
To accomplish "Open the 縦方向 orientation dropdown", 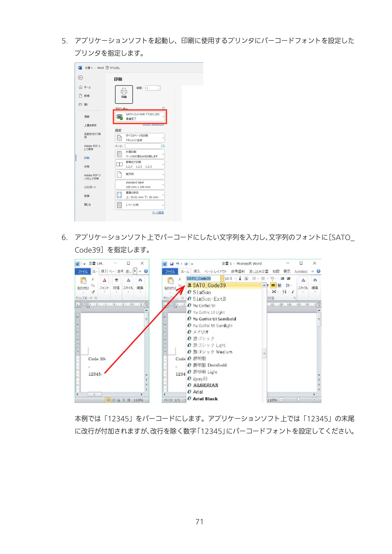I will pos(140,174).
